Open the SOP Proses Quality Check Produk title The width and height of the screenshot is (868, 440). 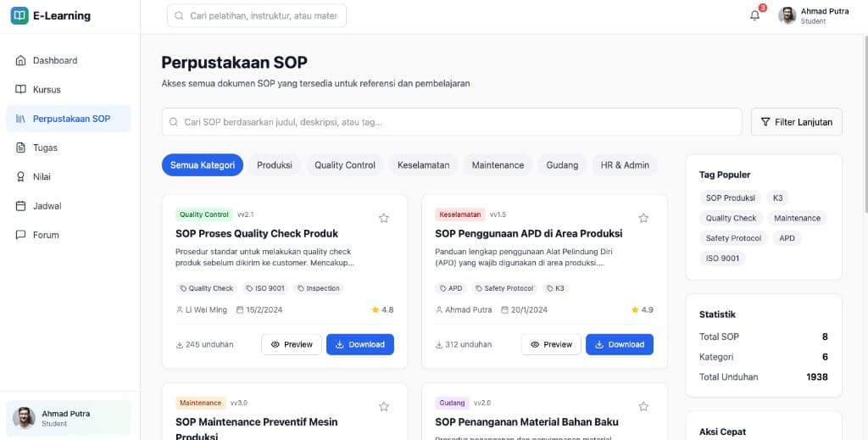[257, 233]
